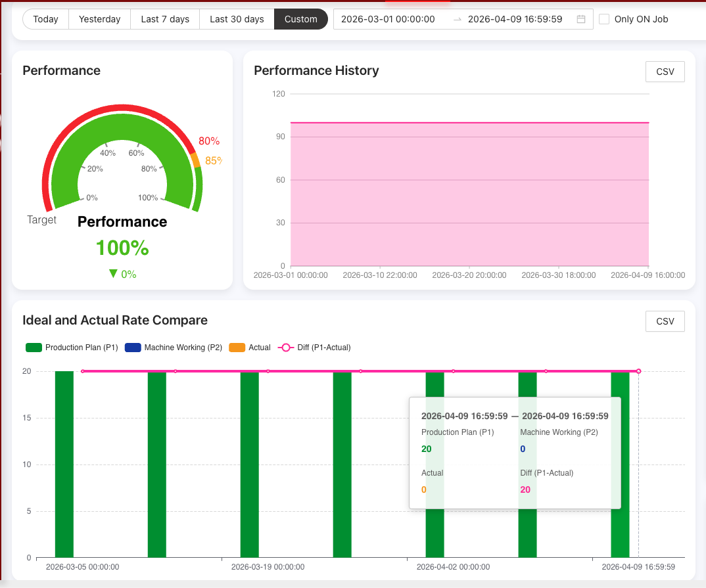Image resolution: width=706 pixels, height=588 pixels.
Task: Switch to Last 30 days
Action: click(x=237, y=19)
